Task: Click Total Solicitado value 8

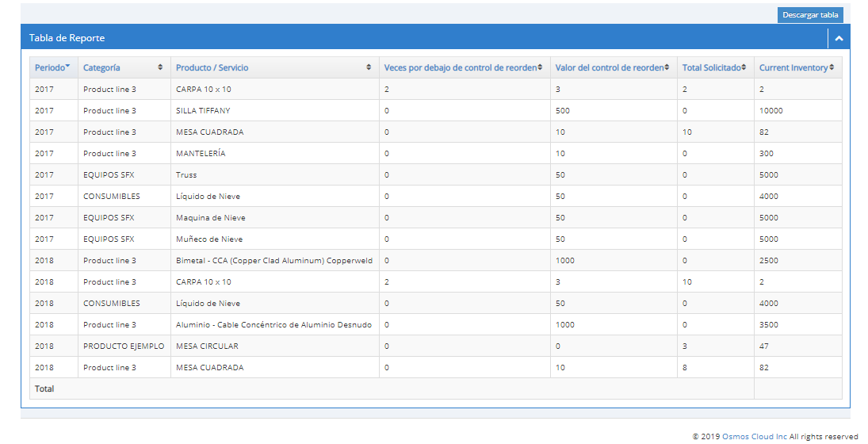Action: 685,368
